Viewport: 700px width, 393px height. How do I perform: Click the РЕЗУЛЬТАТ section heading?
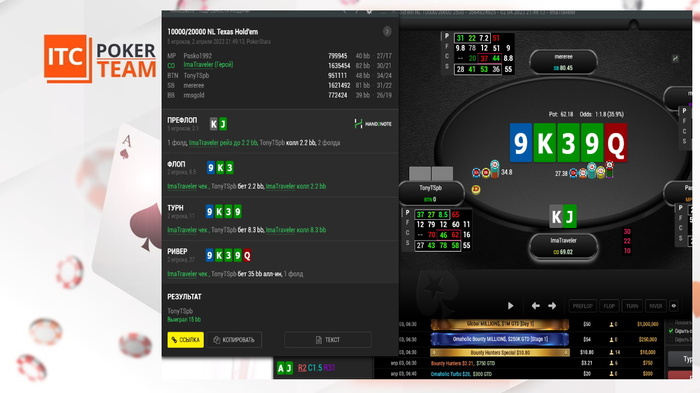[184, 297]
